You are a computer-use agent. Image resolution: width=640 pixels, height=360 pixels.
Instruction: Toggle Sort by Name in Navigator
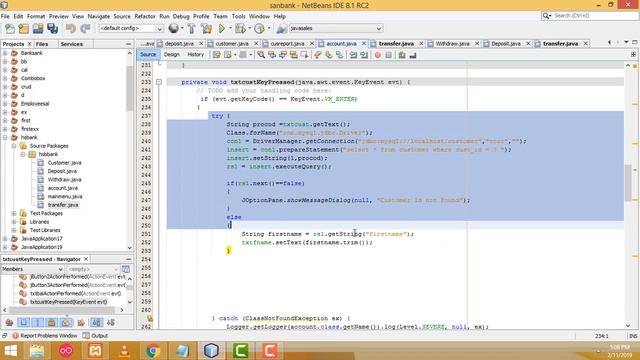(96, 323)
